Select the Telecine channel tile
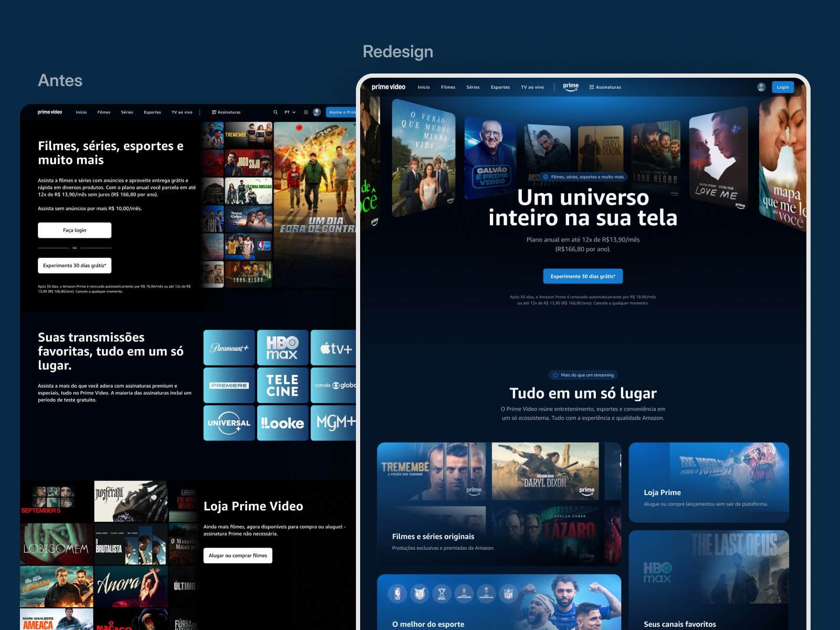 coord(282,385)
